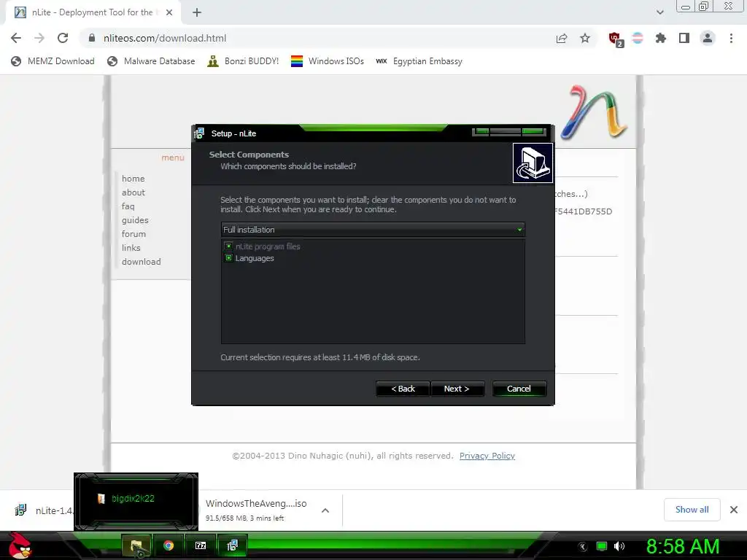The width and height of the screenshot is (747, 560).
Task: Click the share page icon in address bar
Action: 562,38
